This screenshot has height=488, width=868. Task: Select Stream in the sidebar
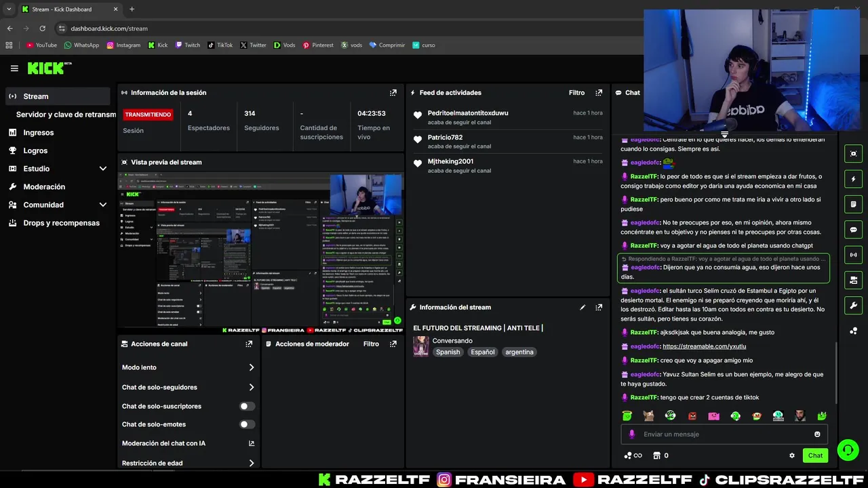click(58, 96)
